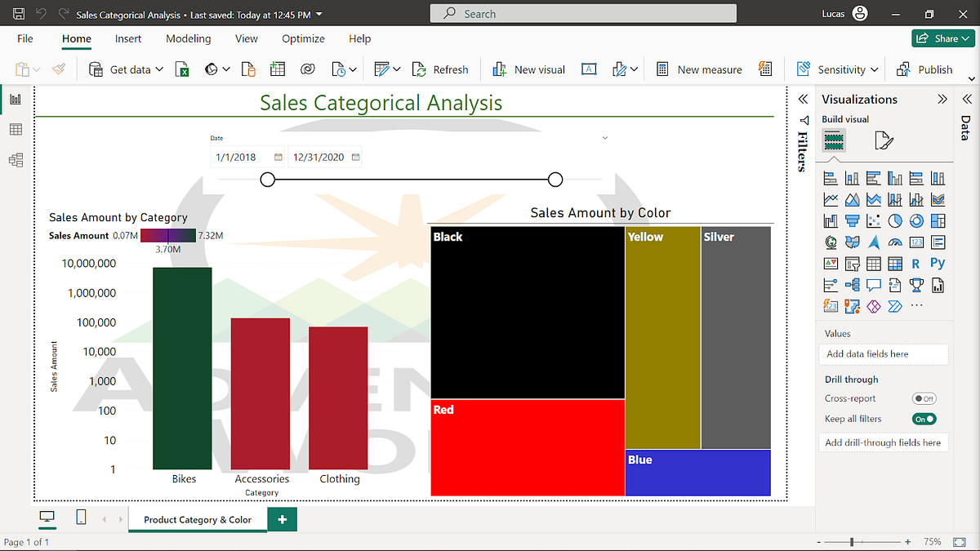980x551 pixels.
Task: Open the autosave dropdown in the title bar
Action: pos(318,14)
